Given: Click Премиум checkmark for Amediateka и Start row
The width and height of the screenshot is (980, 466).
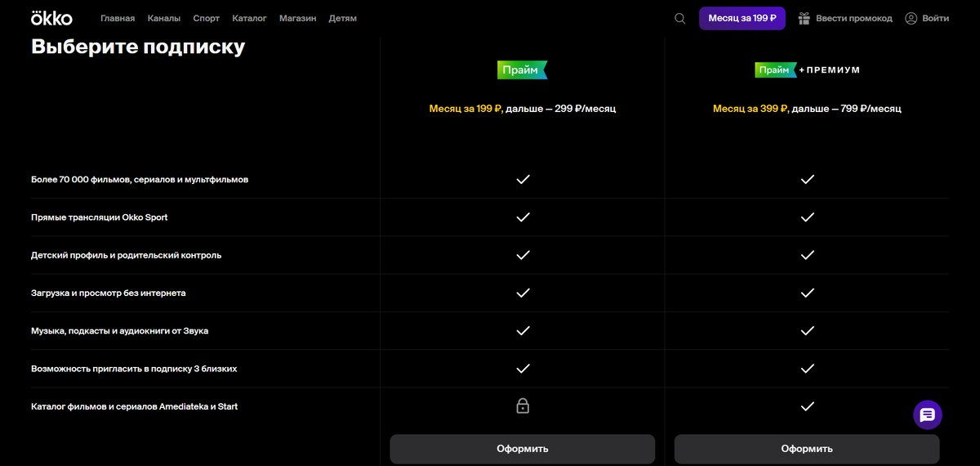Looking at the screenshot, I should click(807, 406).
